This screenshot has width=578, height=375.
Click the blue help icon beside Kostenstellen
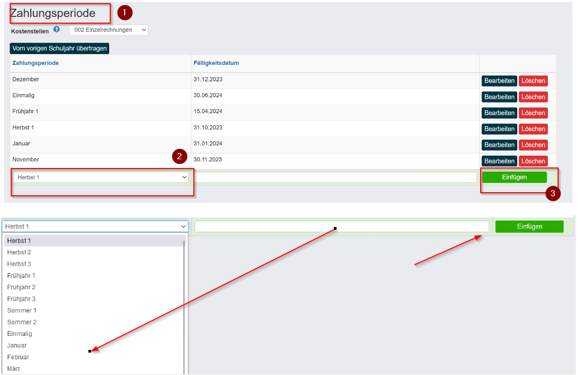(x=56, y=29)
